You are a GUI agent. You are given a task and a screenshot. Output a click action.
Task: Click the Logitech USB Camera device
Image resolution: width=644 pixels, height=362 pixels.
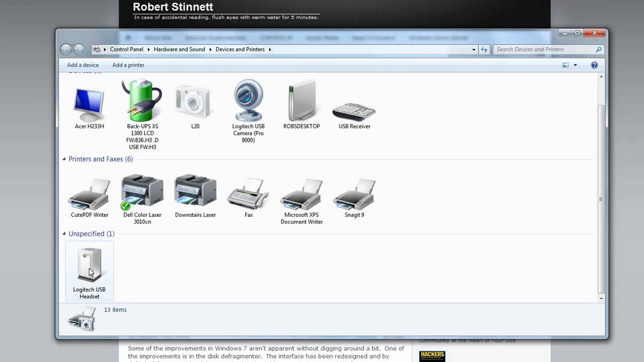(x=248, y=101)
